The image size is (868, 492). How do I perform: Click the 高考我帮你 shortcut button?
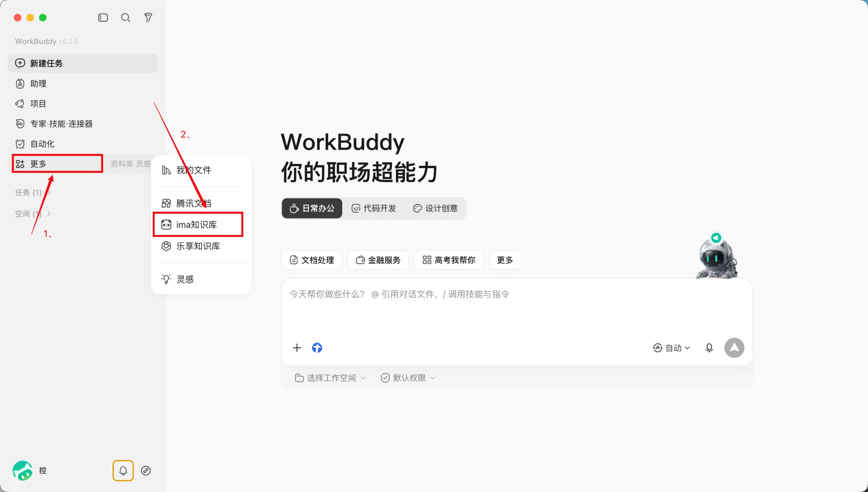point(448,260)
